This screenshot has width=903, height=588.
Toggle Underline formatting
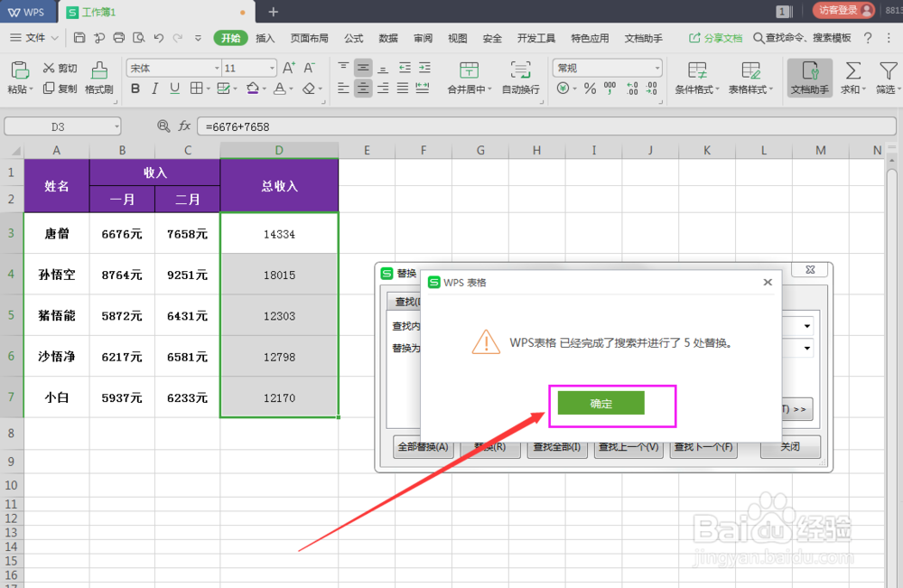[x=174, y=89]
